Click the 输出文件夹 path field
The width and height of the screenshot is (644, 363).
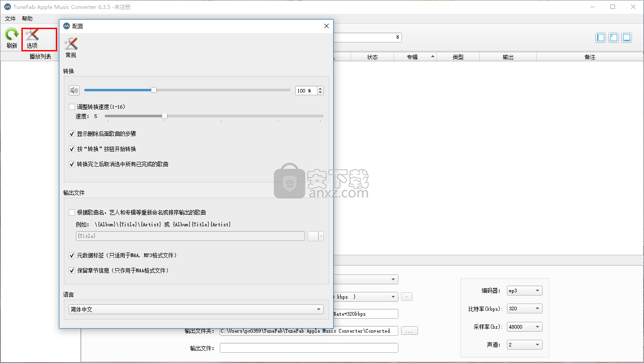tap(309, 331)
